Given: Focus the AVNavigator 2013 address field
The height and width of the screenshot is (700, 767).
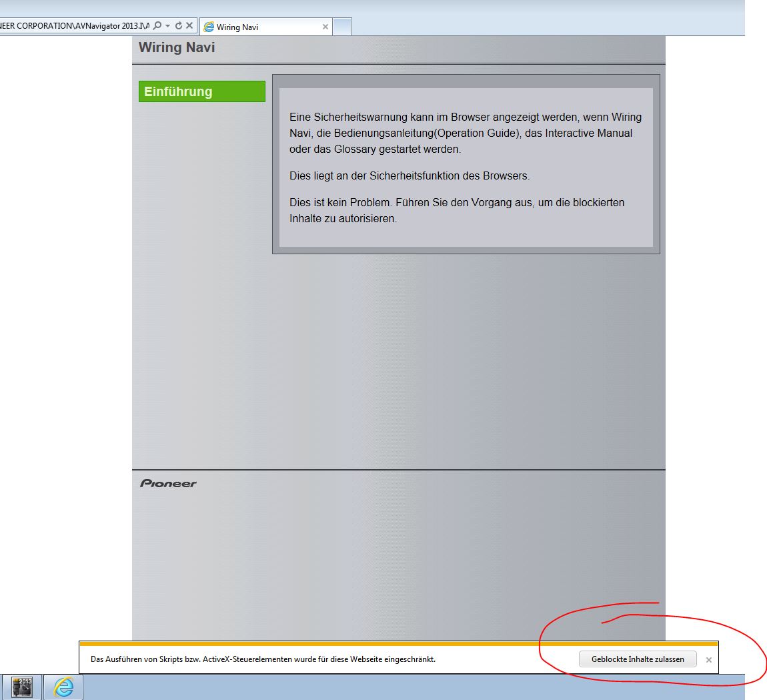Looking at the screenshot, I should [x=73, y=26].
